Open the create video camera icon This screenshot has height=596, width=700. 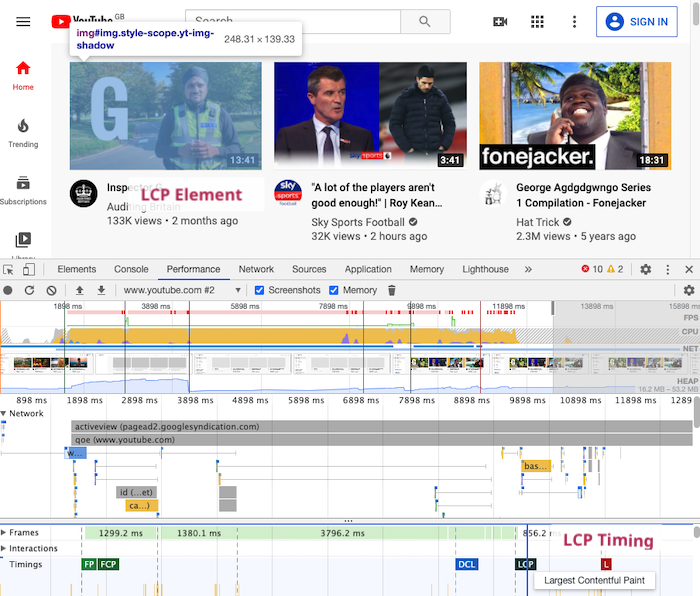500,21
